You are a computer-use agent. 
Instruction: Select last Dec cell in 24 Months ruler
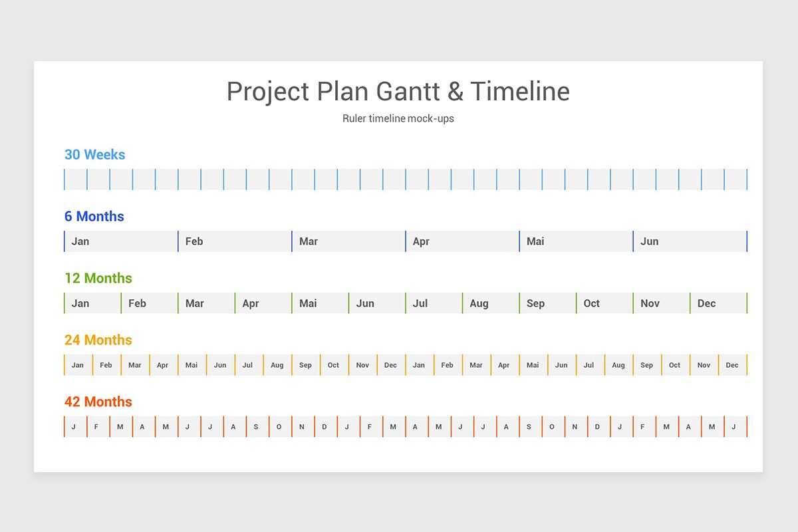pos(733,365)
